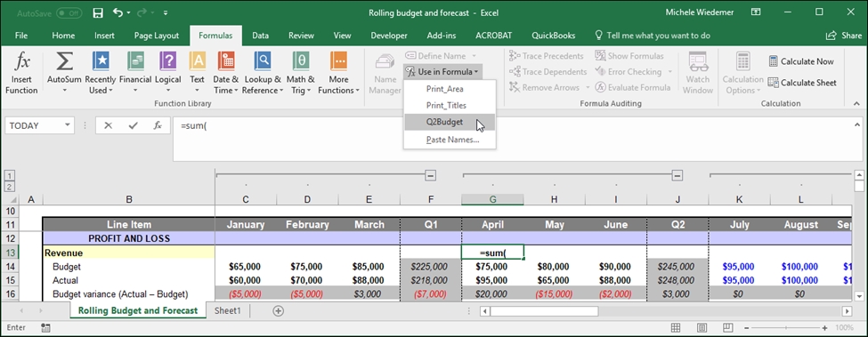
Task: Click the Undo arrow icon
Action: 118,12
